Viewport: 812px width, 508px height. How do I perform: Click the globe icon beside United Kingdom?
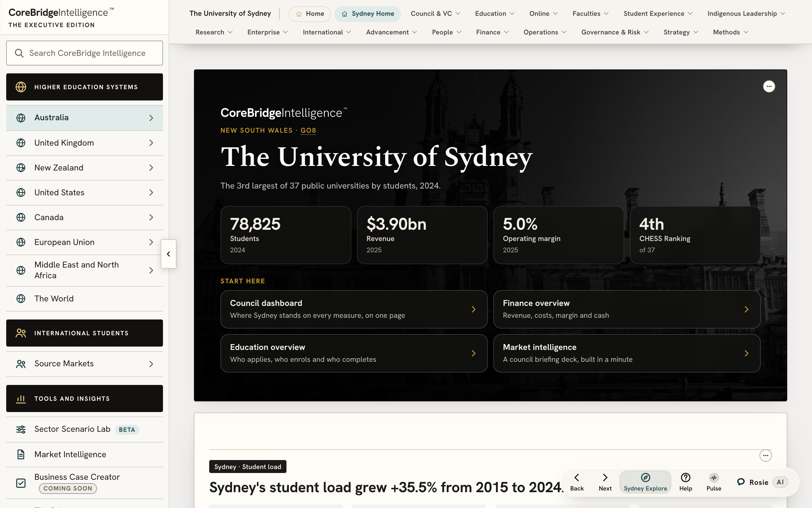21,143
